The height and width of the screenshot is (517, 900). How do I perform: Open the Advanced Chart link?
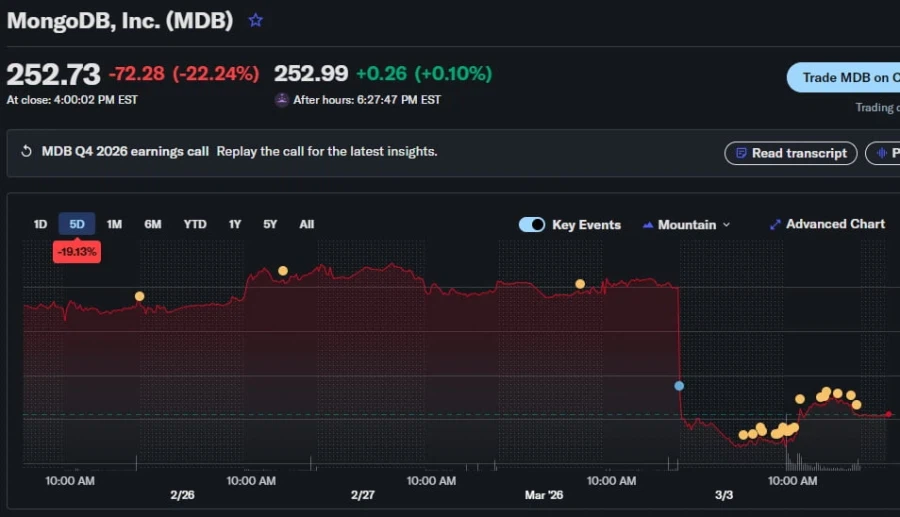click(x=835, y=224)
